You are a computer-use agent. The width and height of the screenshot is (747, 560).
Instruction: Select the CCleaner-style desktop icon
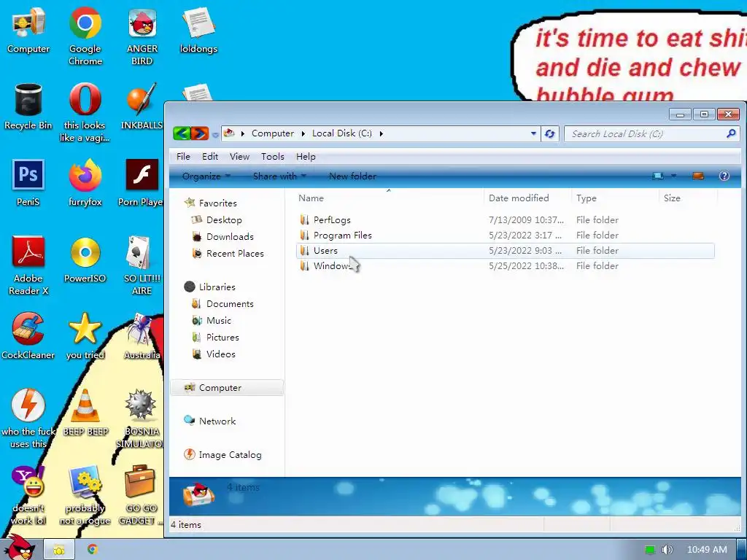point(28,335)
